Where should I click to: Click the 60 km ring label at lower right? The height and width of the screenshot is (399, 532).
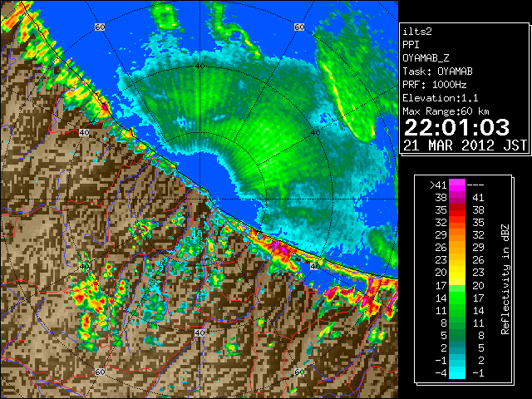click(x=299, y=372)
